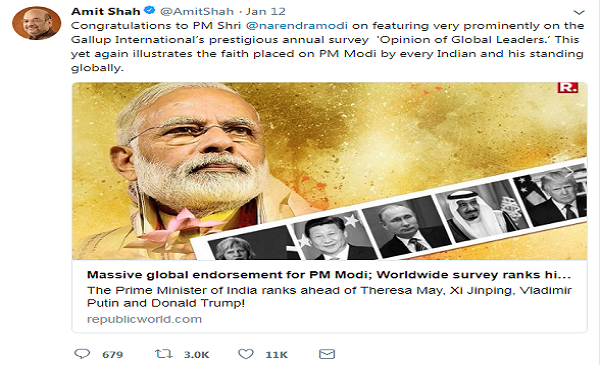Click the Modi article preview image
Image resolution: width=600 pixels, height=365 pixels.
coord(329,171)
